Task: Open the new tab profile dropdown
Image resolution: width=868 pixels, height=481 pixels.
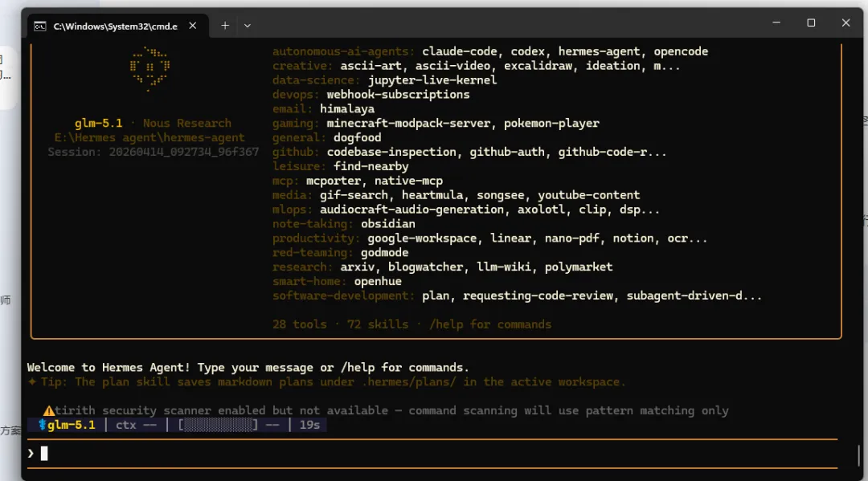Action: [248, 26]
